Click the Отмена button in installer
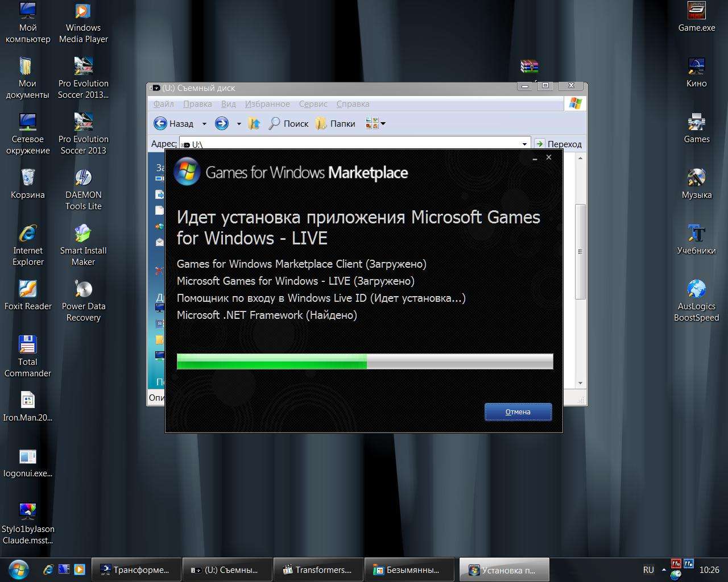The image size is (728, 582). point(518,412)
